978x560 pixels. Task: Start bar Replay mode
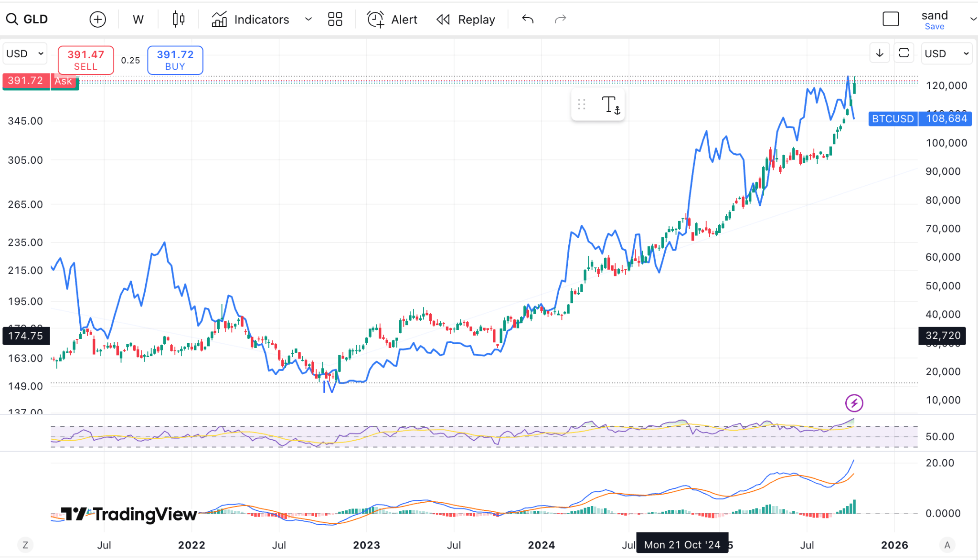coord(466,19)
